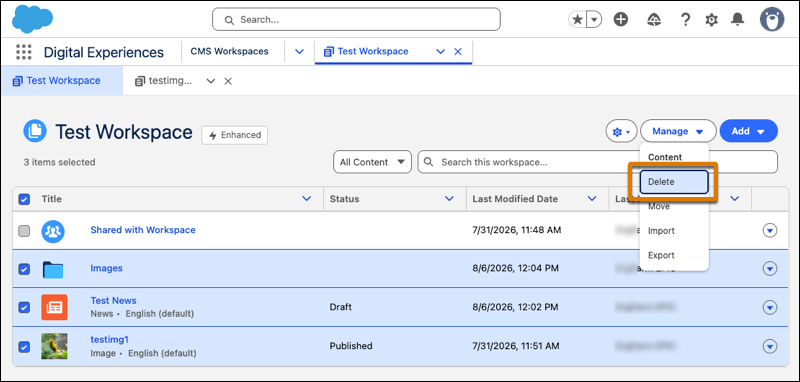The image size is (800, 382).
Task: Select the Test Workspace navigation tab
Action: tap(372, 52)
